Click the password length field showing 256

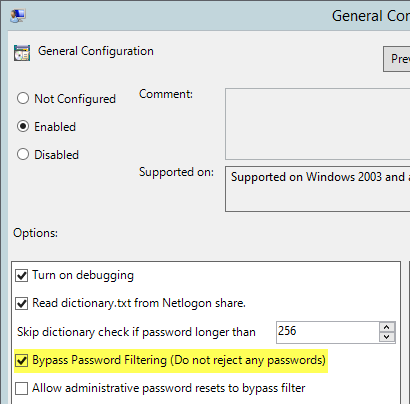pos(328,332)
